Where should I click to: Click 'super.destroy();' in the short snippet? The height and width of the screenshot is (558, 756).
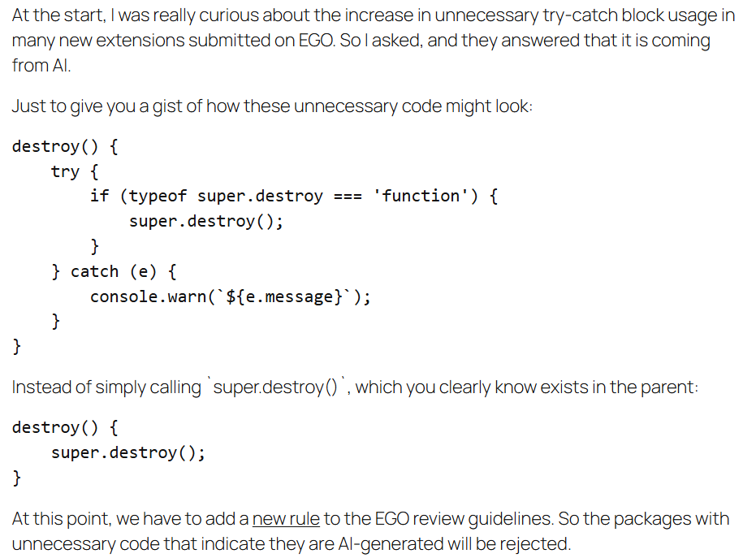(128, 453)
